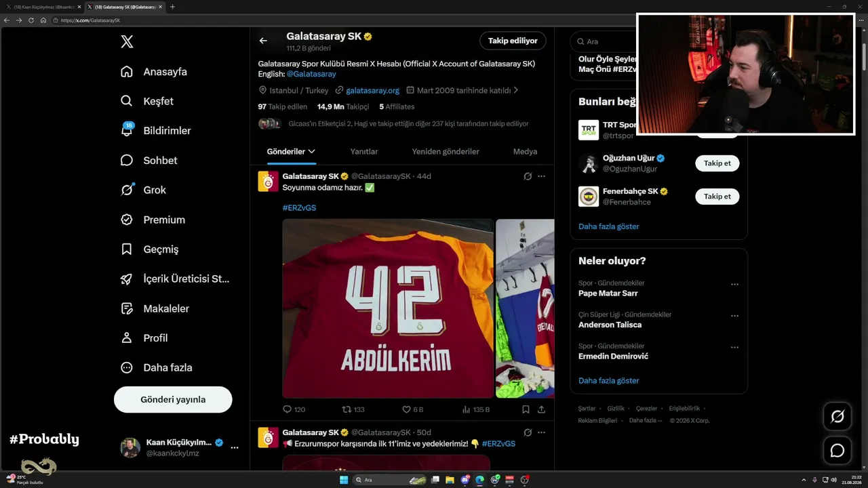Viewport: 868px width, 488px height.
Task: Open Geçmiş in the sidebar
Action: pyautogui.click(x=149, y=249)
